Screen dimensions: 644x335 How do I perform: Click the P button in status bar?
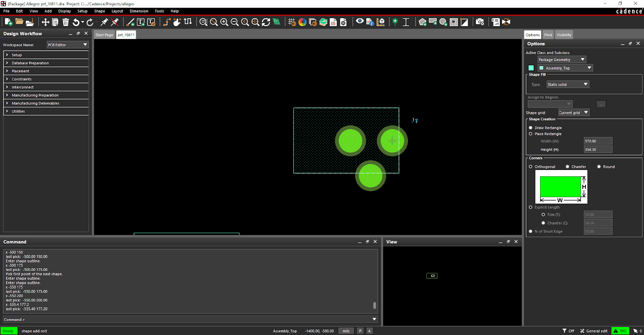click(x=360, y=331)
